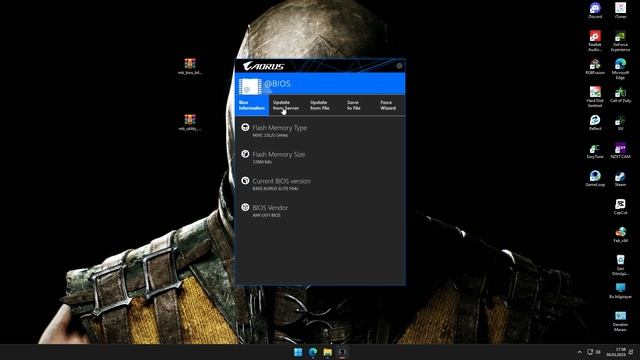Open the Update from File tab
This screenshot has height=360, width=640.
[320, 105]
